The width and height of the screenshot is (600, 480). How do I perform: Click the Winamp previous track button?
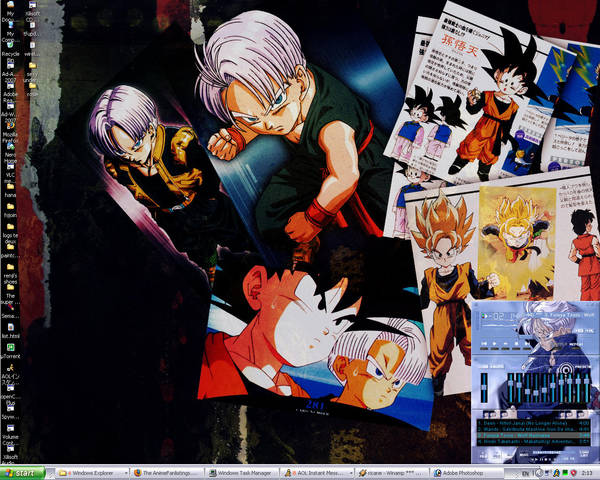pos(484,344)
